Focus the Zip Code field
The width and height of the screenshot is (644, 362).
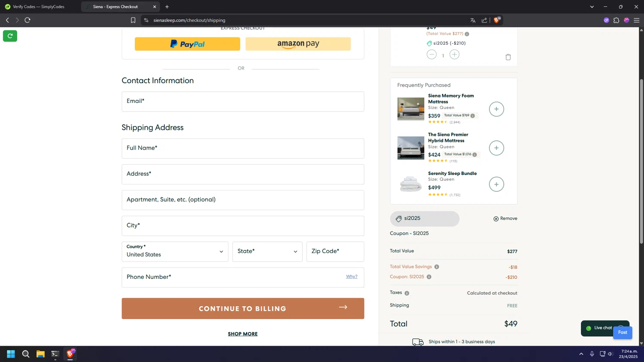coord(335,251)
